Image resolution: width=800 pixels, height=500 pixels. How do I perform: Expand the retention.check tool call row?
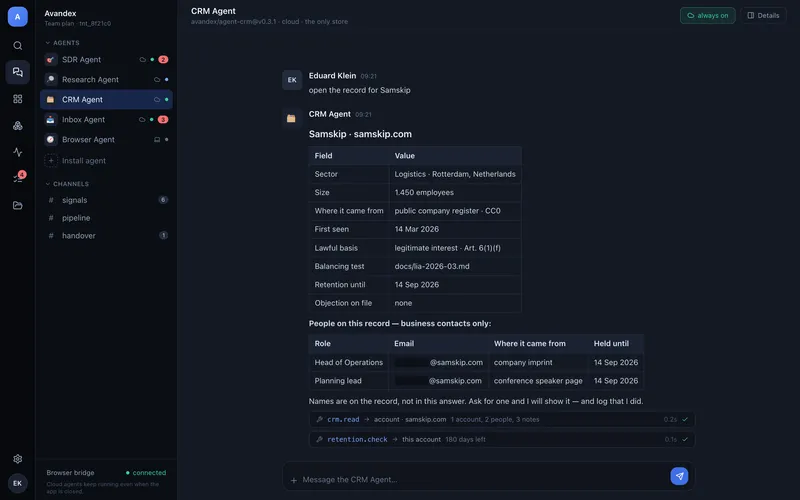pos(502,439)
